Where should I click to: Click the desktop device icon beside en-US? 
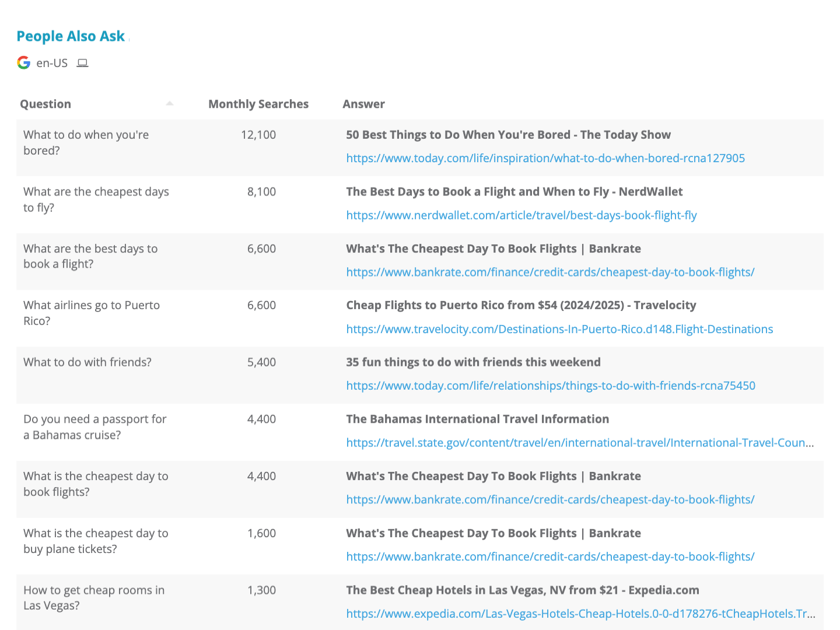[82, 63]
